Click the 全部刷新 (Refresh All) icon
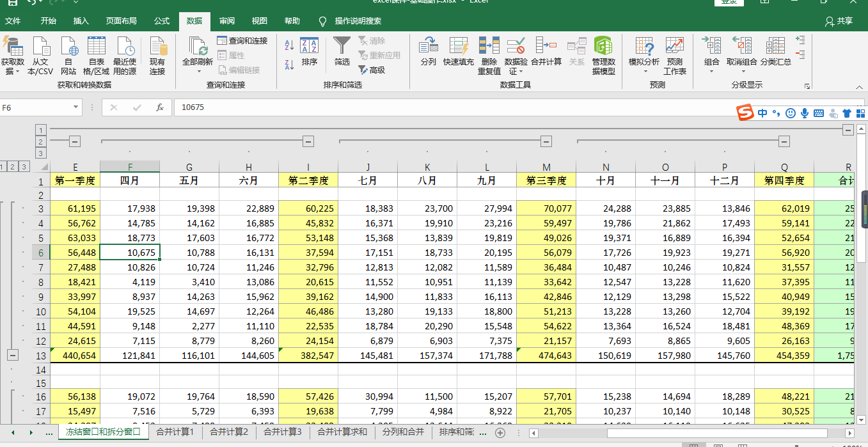 [x=199, y=47]
